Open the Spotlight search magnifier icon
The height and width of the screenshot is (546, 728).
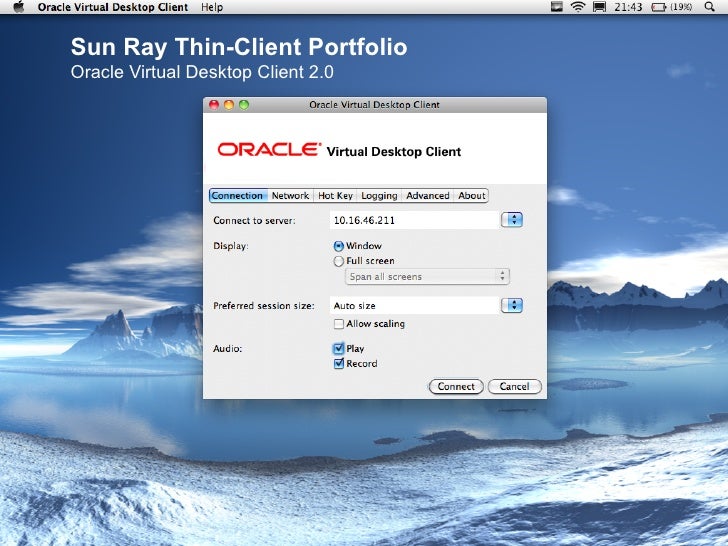(709, 7)
